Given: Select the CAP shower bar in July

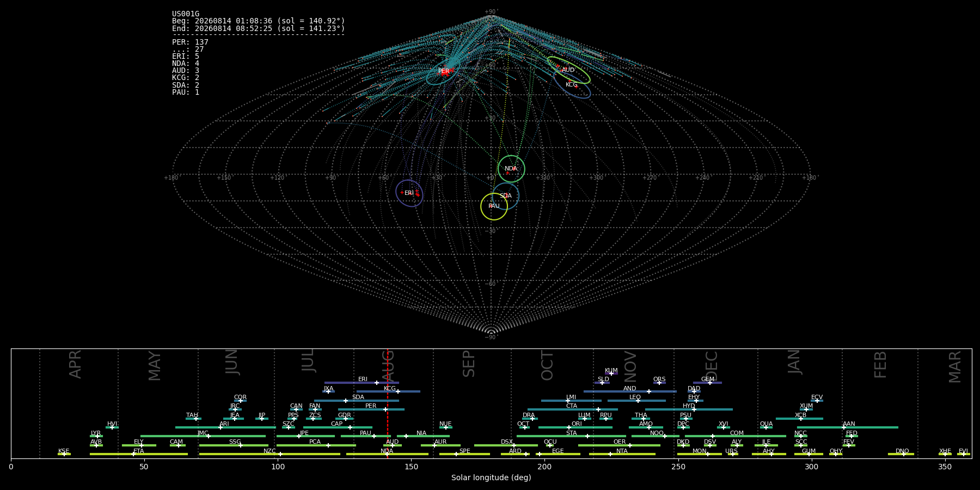Looking at the screenshot, I should 338,427.
